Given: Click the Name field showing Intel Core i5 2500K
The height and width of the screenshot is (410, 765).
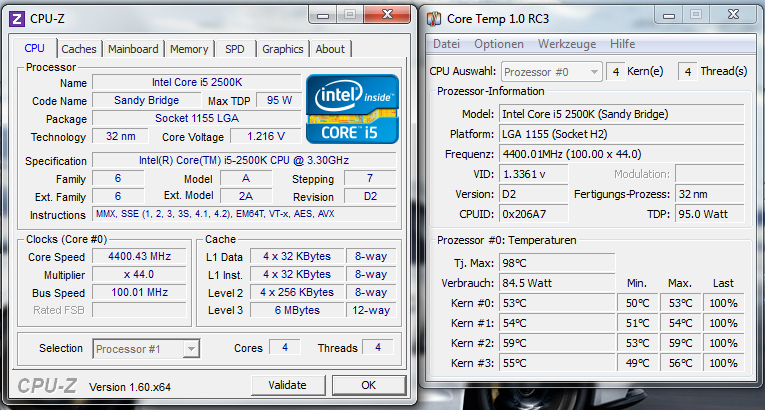Looking at the screenshot, I should click(197, 82).
